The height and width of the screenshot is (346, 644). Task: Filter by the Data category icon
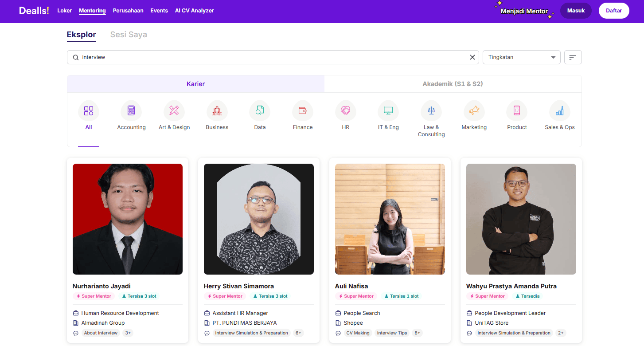(x=260, y=111)
